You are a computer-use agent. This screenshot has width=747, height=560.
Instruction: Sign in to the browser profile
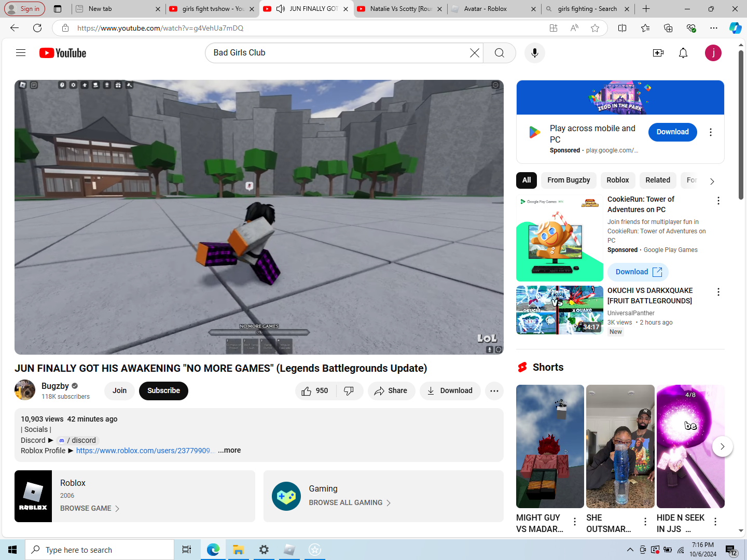(x=24, y=9)
